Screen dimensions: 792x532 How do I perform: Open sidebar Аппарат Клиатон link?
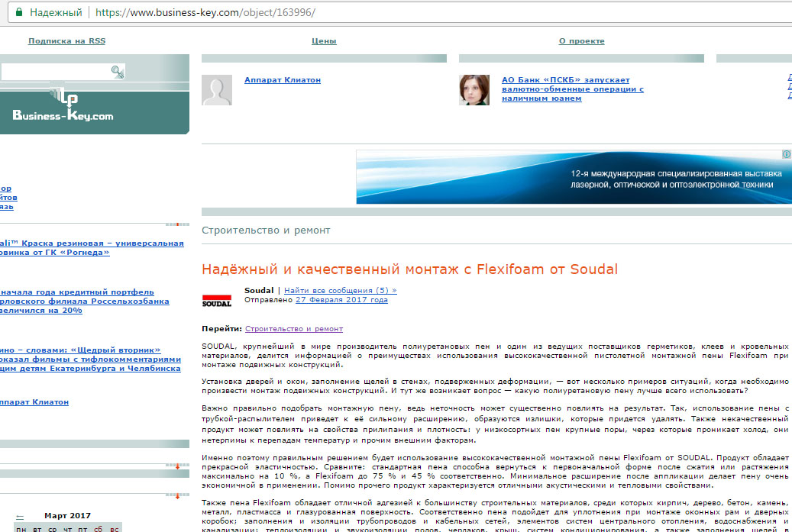tap(34, 401)
